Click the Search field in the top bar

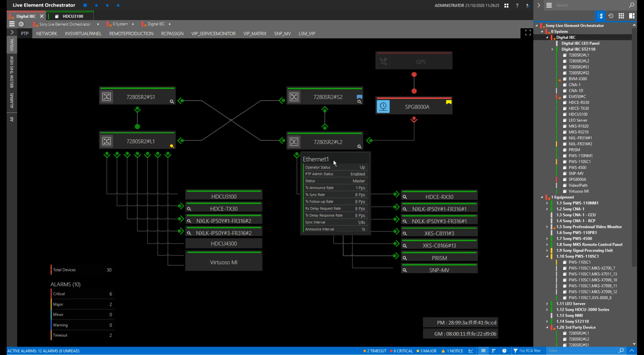(x=591, y=5)
